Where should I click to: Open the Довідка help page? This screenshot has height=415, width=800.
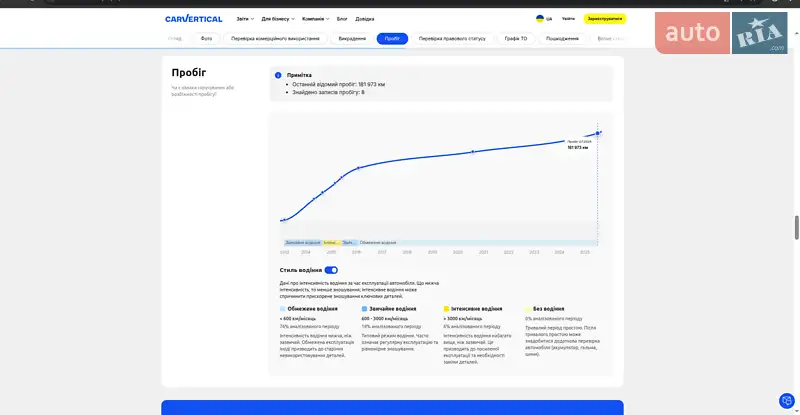365,18
